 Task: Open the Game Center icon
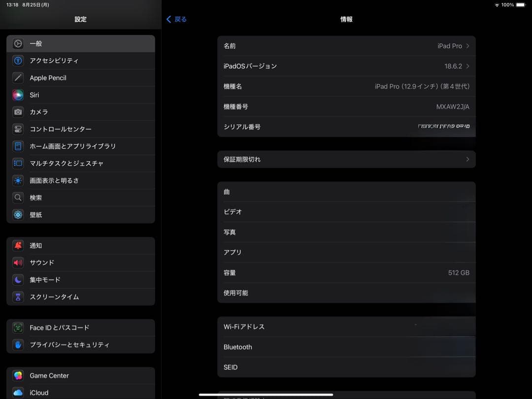pos(18,375)
